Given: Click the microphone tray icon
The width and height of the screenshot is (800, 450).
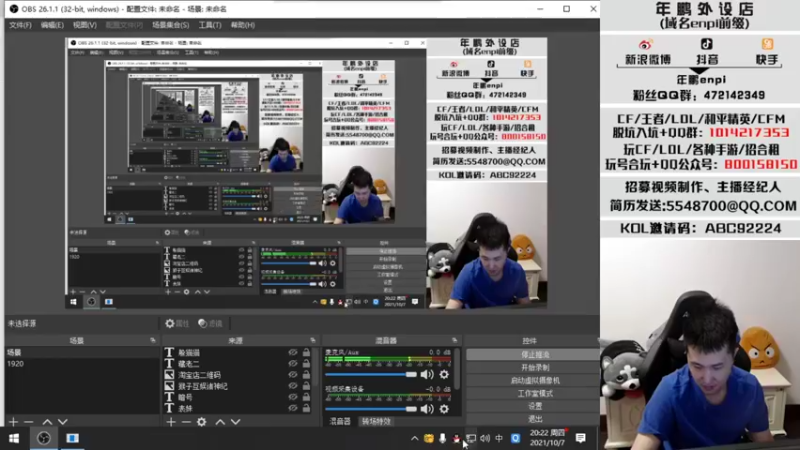Looking at the screenshot, I should [x=442, y=438].
